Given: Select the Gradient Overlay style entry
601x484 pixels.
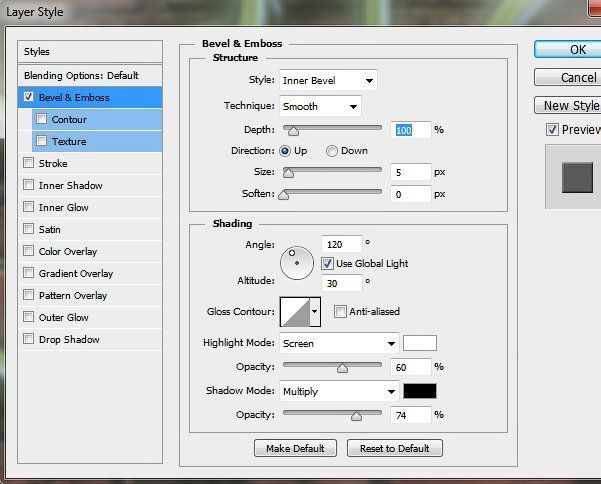Looking at the screenshot, I should click(x=76, y=274).
